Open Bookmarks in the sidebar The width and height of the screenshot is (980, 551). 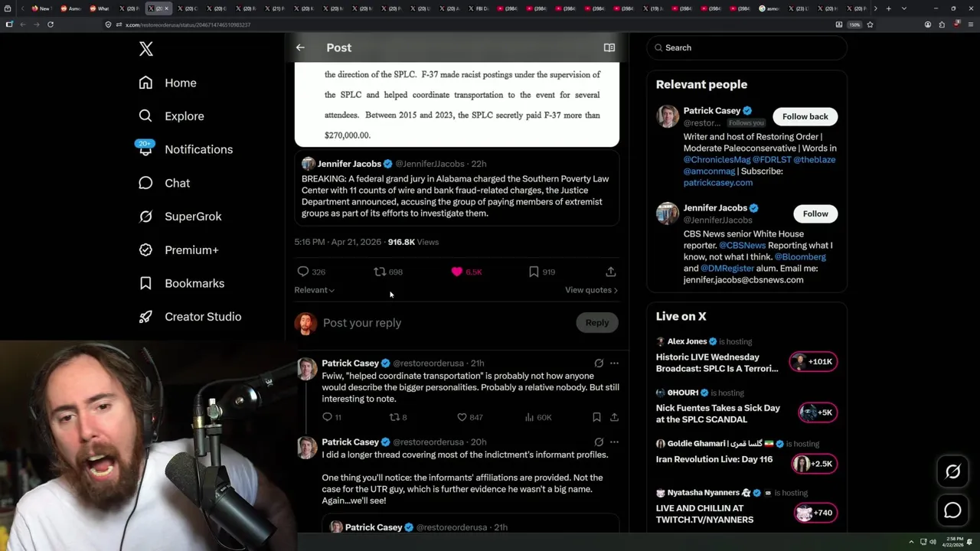pyautogui.click(x=181, y=283)
